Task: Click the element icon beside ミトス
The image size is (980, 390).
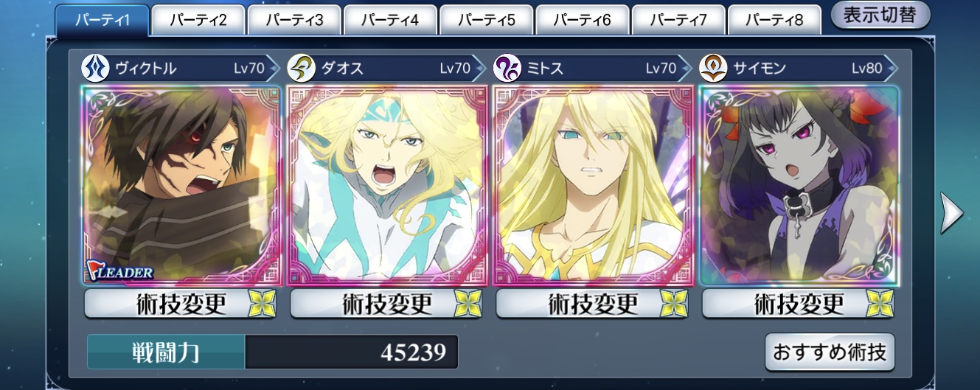Action: tap(505, 69)
